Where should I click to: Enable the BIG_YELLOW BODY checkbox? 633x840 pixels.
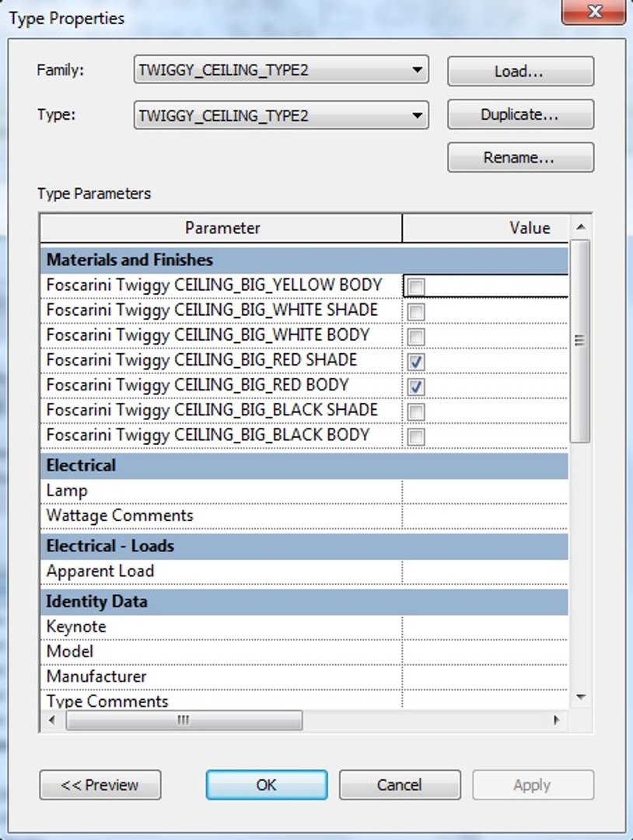point(417,287)
